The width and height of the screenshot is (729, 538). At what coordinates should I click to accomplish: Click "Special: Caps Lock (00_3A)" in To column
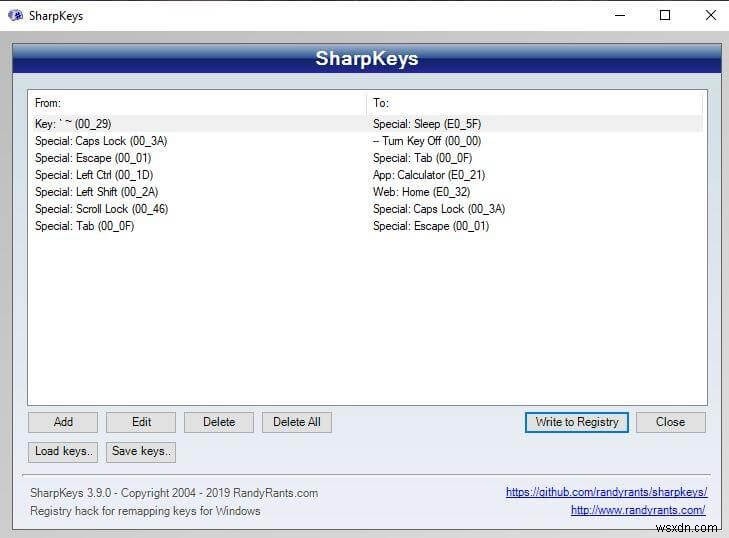click(x=439, y=209)
